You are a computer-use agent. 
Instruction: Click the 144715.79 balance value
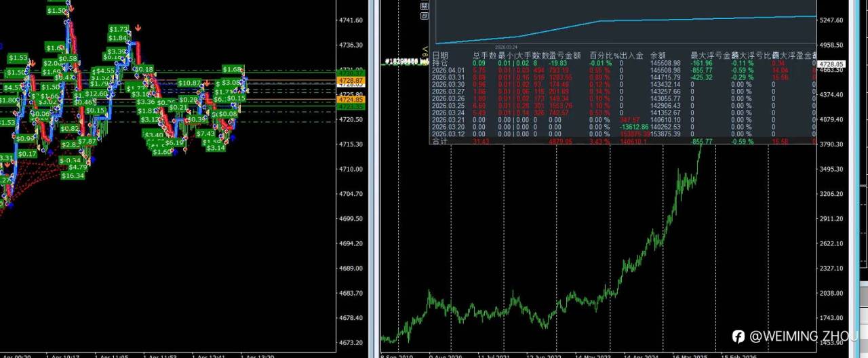coord(665,77)
